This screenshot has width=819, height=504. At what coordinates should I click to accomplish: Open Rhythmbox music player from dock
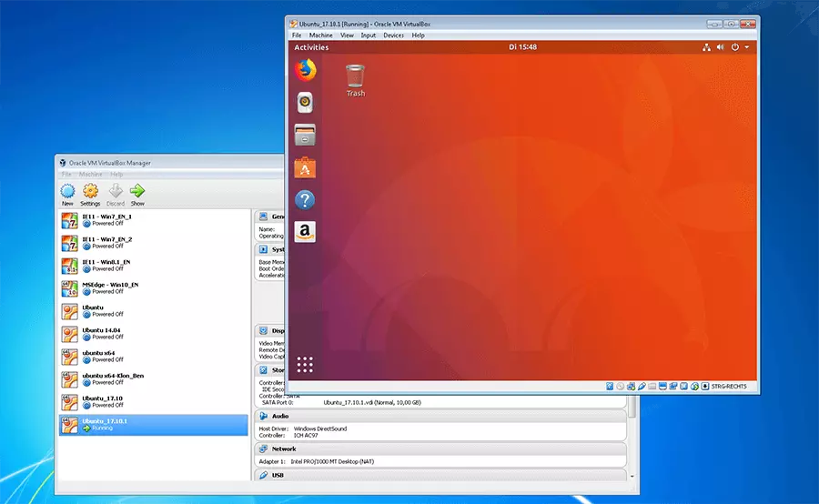(306, 101)
